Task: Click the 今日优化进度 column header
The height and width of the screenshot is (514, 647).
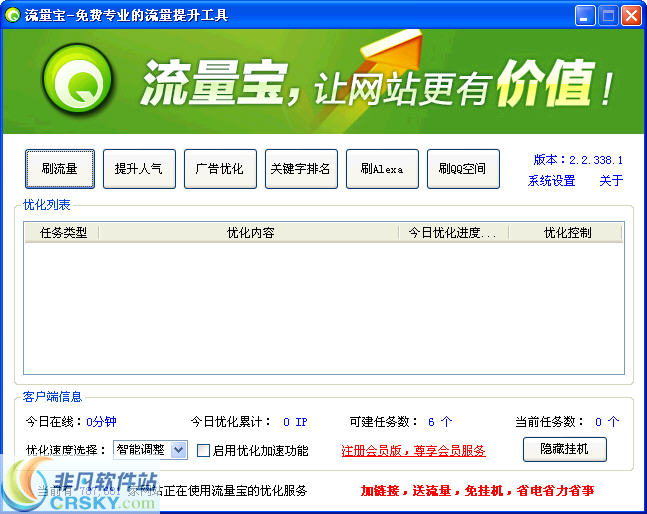Action: 453,233
